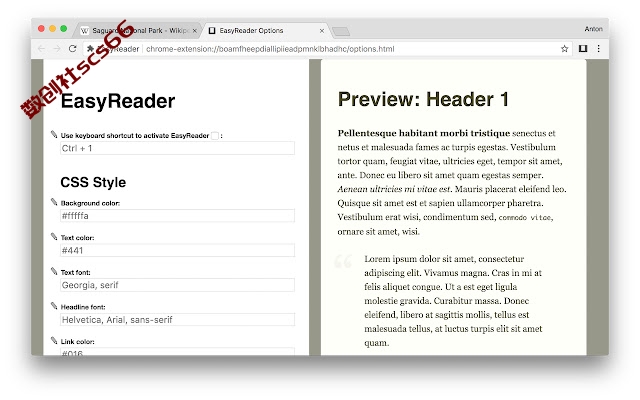Click the Preview: Header 1 heading
The image size is (640, 400).
423,99
